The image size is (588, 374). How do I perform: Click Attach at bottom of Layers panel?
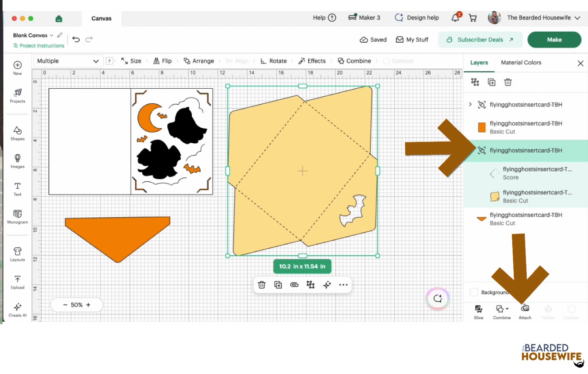pos(525,312)
